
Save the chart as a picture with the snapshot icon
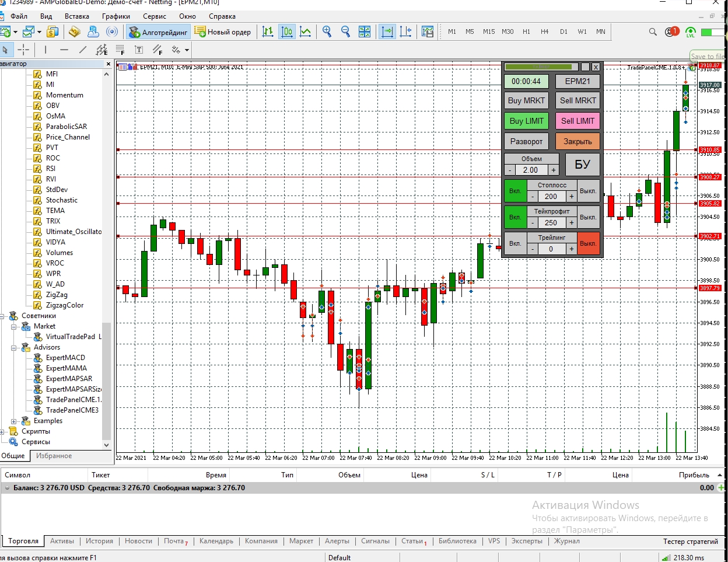point(428,32)
